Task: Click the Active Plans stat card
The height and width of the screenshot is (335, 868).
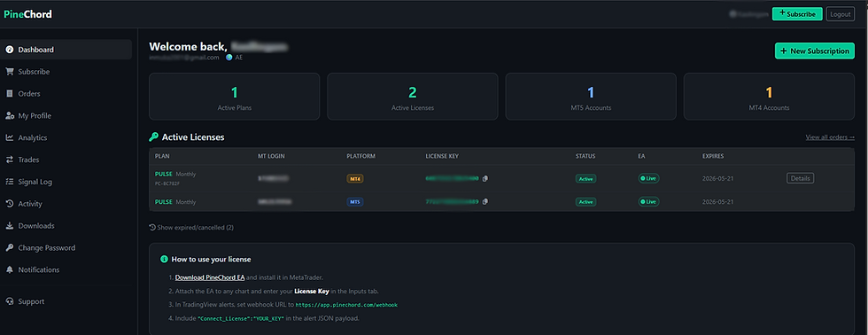Action: 234,97
